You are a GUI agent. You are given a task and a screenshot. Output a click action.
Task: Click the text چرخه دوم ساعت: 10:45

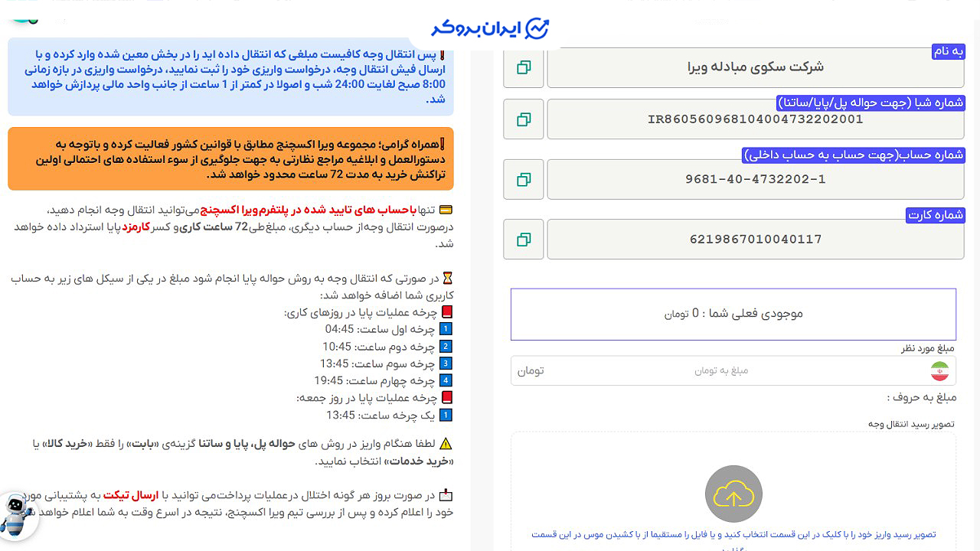coord(378,347)
